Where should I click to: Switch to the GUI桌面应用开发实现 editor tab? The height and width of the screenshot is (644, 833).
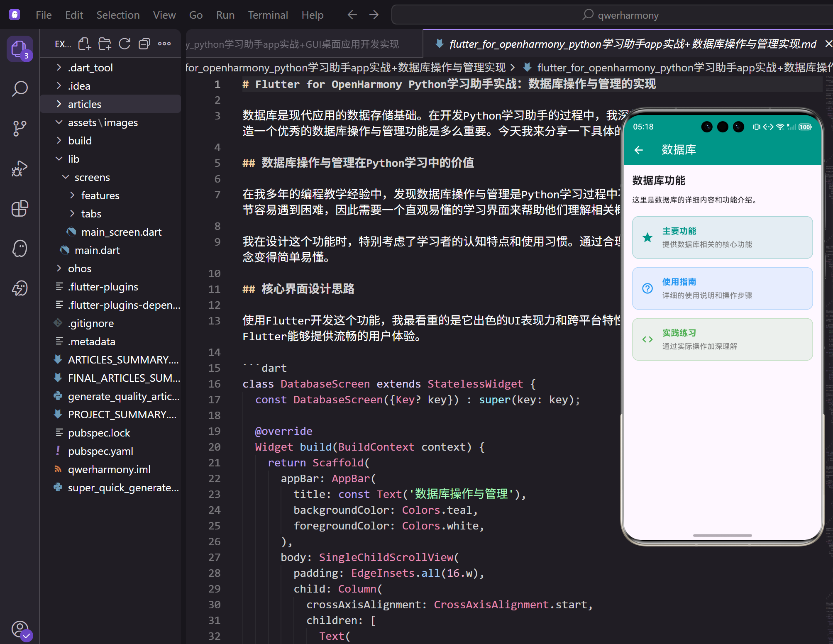[x=293, y=44]
